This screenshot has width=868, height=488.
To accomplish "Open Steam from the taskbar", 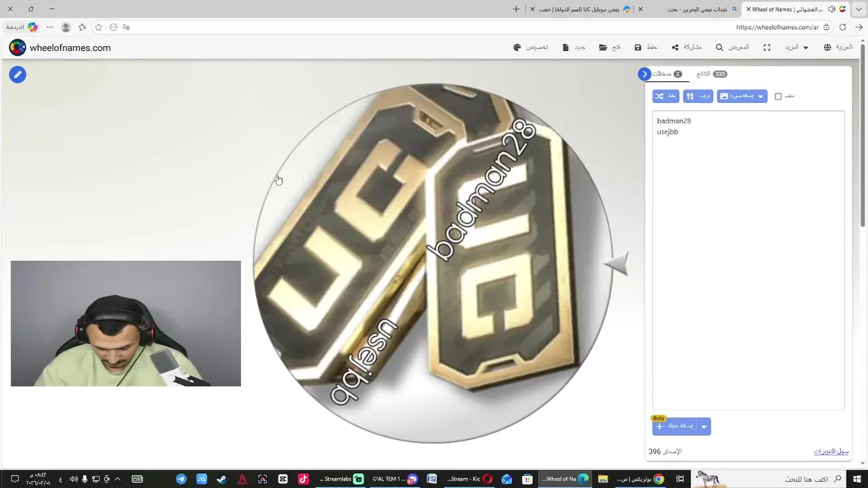I will click(x=222, y=479).
